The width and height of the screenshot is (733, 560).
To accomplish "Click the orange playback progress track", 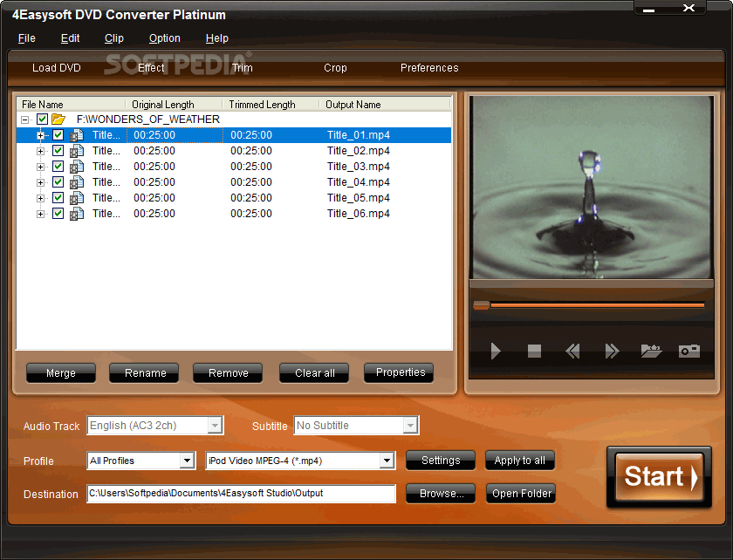I will (x=597, y=305).
